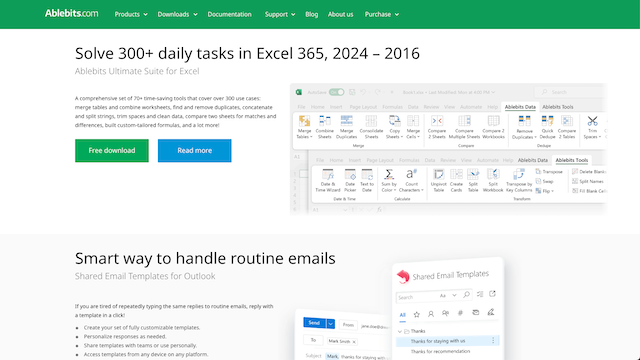Click the Merge Tables icon in ribbon
This screenshot has height=360, width=640.
(304, 121)
